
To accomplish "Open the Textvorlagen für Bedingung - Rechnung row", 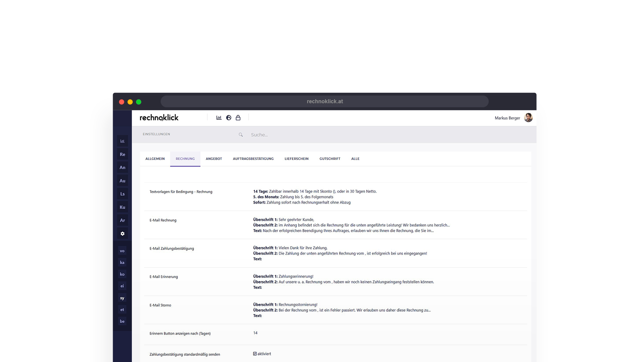I will 335,197.
